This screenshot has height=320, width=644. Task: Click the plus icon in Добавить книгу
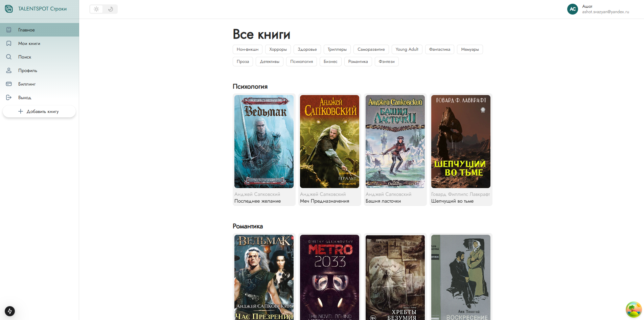click(x=21, y=111)
